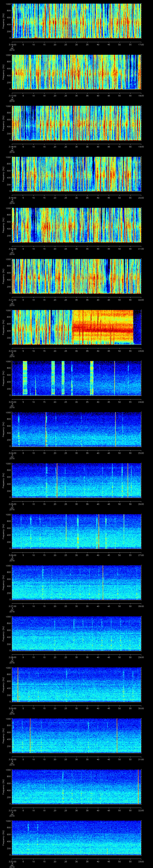Click the "3:19:00" start time label
Viewport: 153px width, 868px height.
12,198
